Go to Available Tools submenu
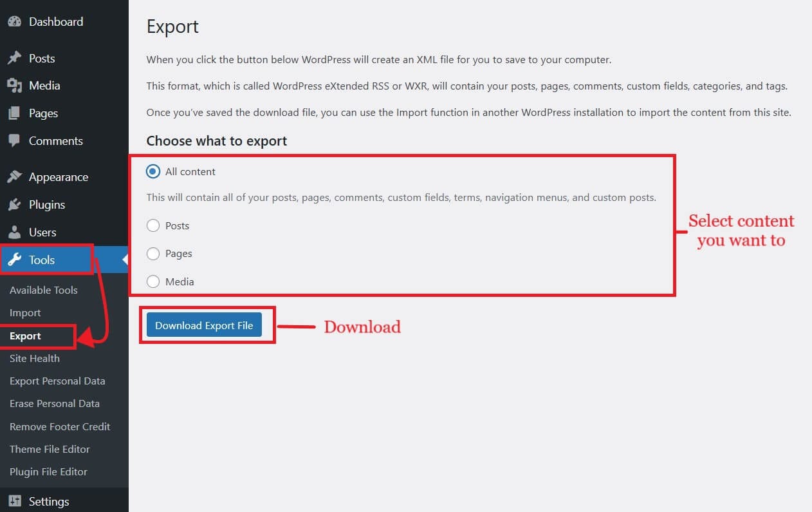This screenshot has width=812, height=512. coord(44,290)
